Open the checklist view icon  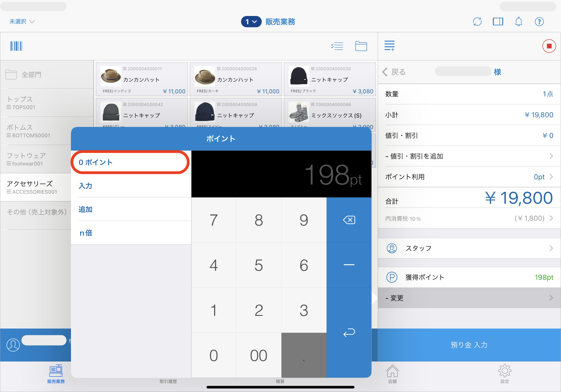[337, 46]
